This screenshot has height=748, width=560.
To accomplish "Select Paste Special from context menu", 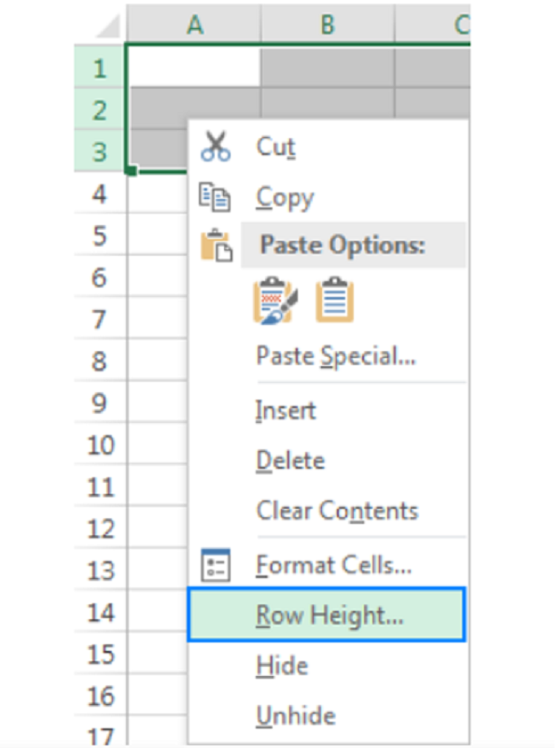I will 335,355.
